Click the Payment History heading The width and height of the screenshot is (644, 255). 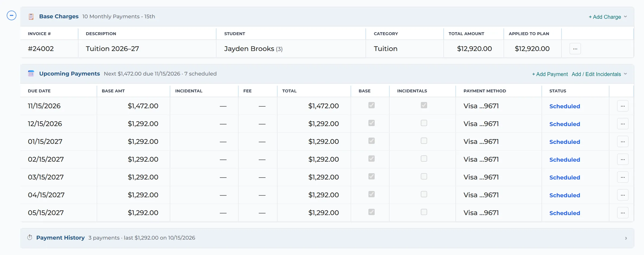pos(60,238)
